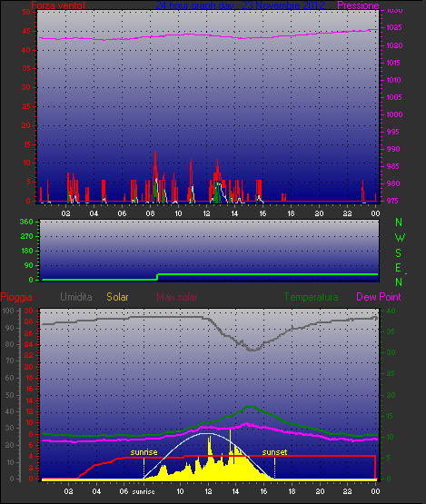426x504 pixels.
Task: Click the Dew Point legend label
Action: tap(379, 297)
